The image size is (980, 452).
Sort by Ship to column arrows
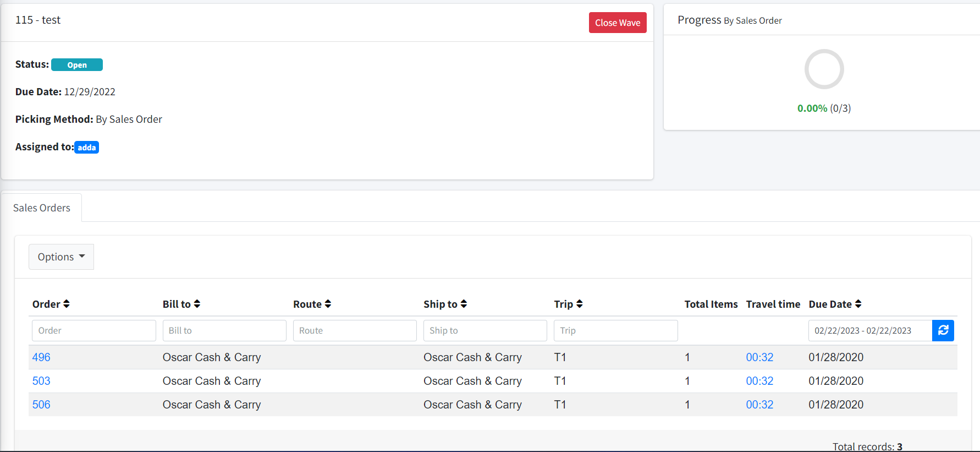pos(464,304)
